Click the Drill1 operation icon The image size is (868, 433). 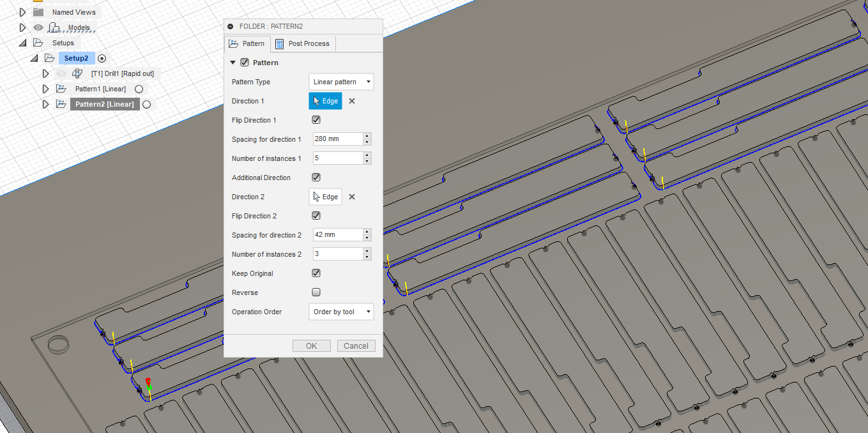point(77,73)
